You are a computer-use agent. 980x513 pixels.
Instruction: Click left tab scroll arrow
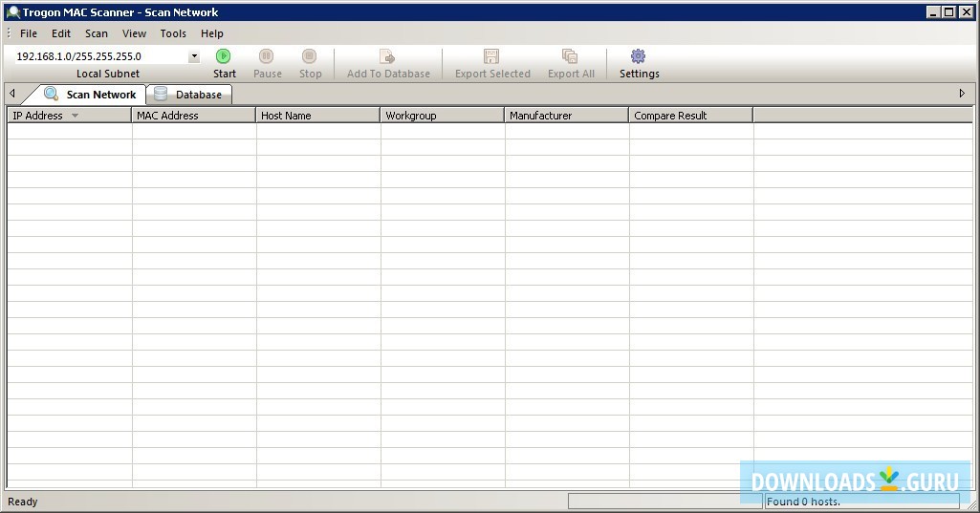click(11, 94)
